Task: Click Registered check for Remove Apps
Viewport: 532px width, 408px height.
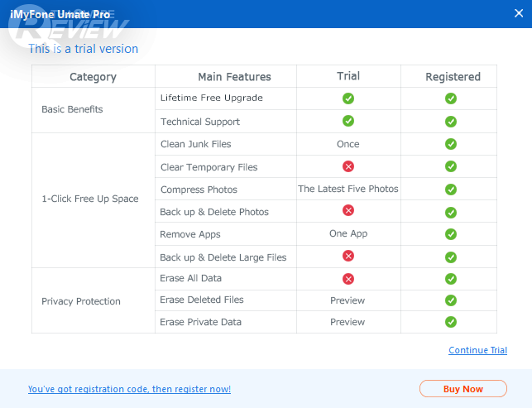Action: click(451, 234)
